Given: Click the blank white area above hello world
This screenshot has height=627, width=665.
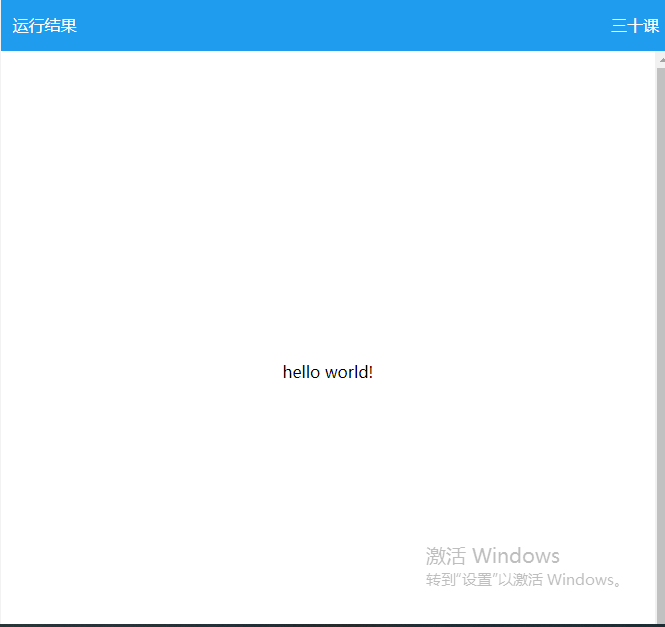Looking at the screenshot, I should [x=328, y=200].
